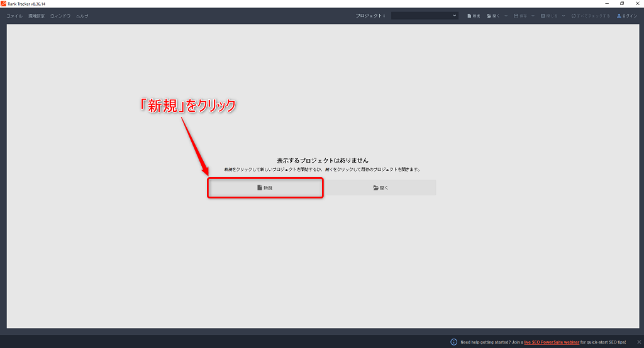Expand the arrow next to toolbar 開く
The height and width of the screenshot is (348, 644).
tap(506, 16)
